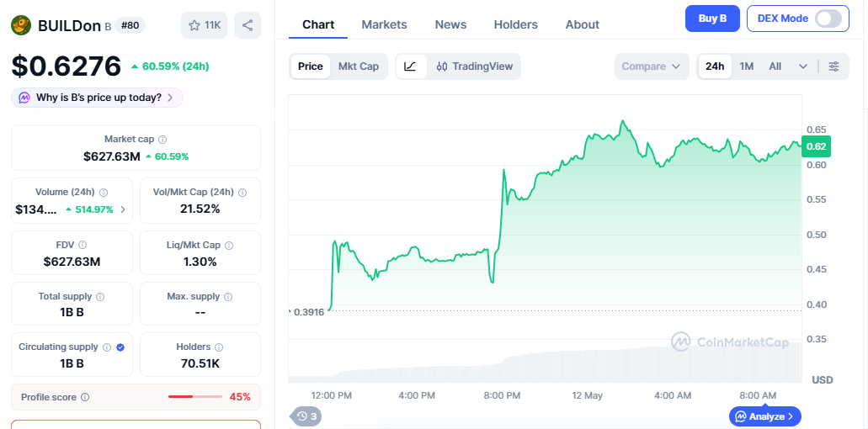
Task: Switch to TradingView candlestick chart
Action: pyautogui.click(x=474, y=66)
